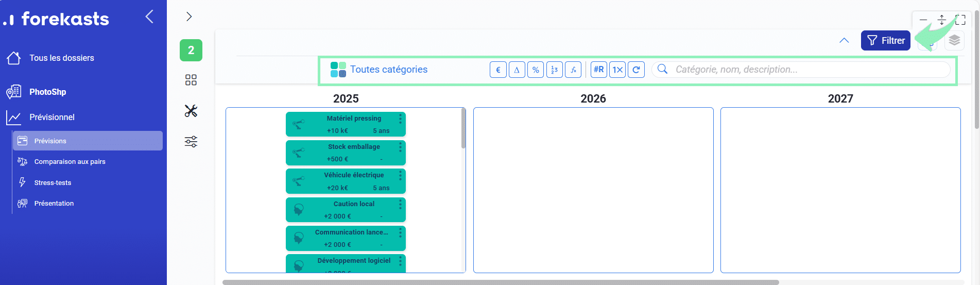Open the grid view icon
This screenshot has height=285, width=980.
click(191, 80)
